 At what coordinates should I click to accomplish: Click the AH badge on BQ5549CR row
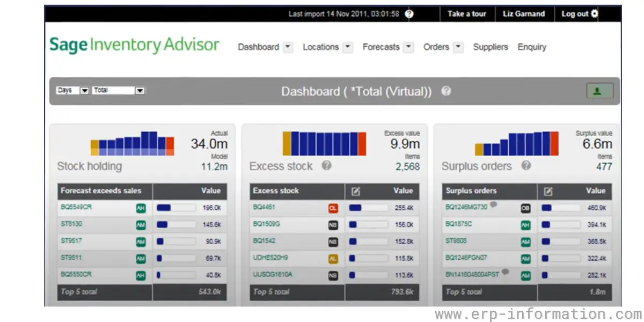pos(141,208)
